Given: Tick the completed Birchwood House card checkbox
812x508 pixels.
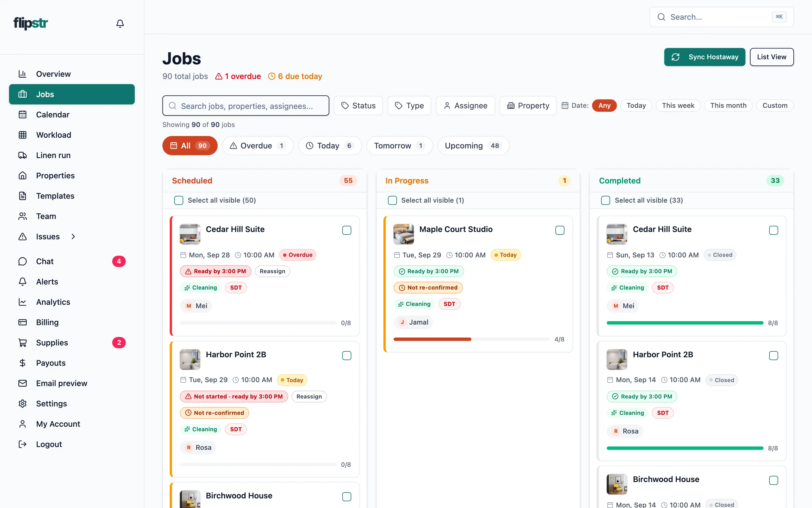Looking at the screenshot, I should 773,480.
